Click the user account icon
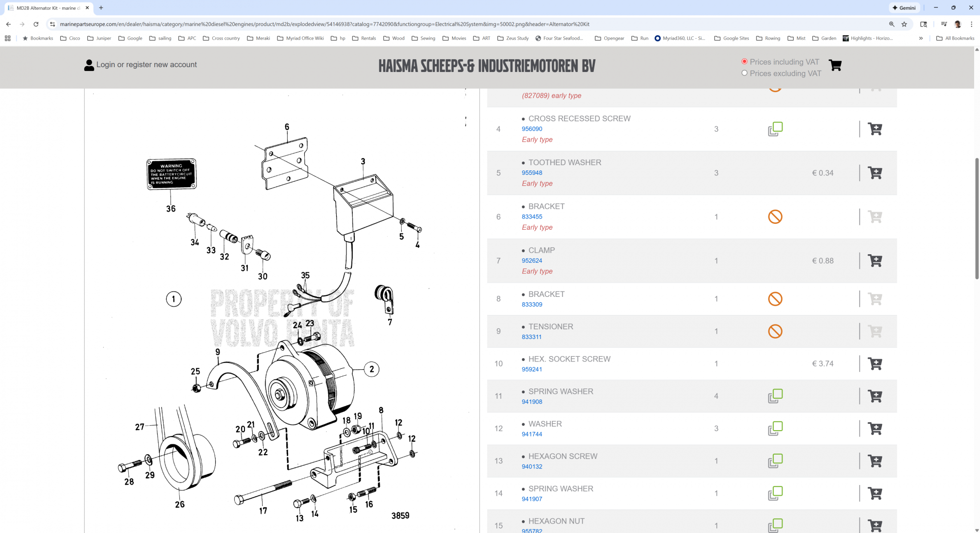The height and width of the screenshot is (533, 980). 89,65
